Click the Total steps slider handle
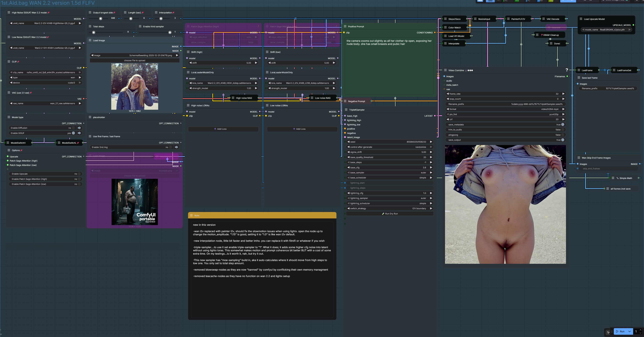Viewport: 644px width, 337px height. [94, 32]
